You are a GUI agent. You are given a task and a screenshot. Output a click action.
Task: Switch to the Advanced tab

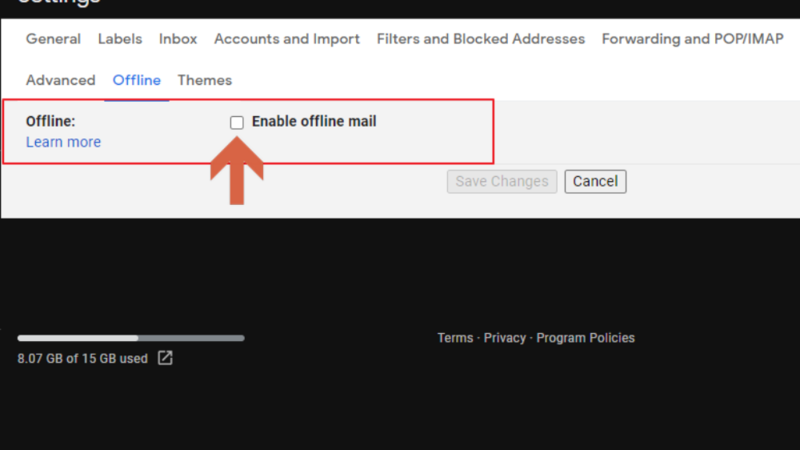tap(61, 80)
